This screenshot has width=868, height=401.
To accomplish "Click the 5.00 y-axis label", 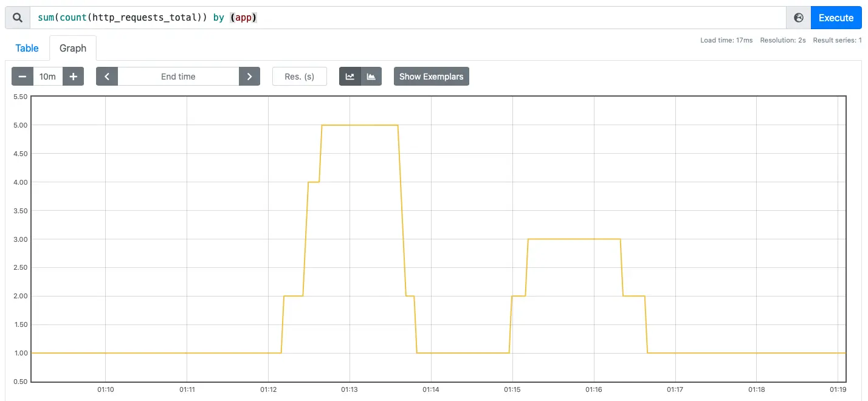I will 20,125.
